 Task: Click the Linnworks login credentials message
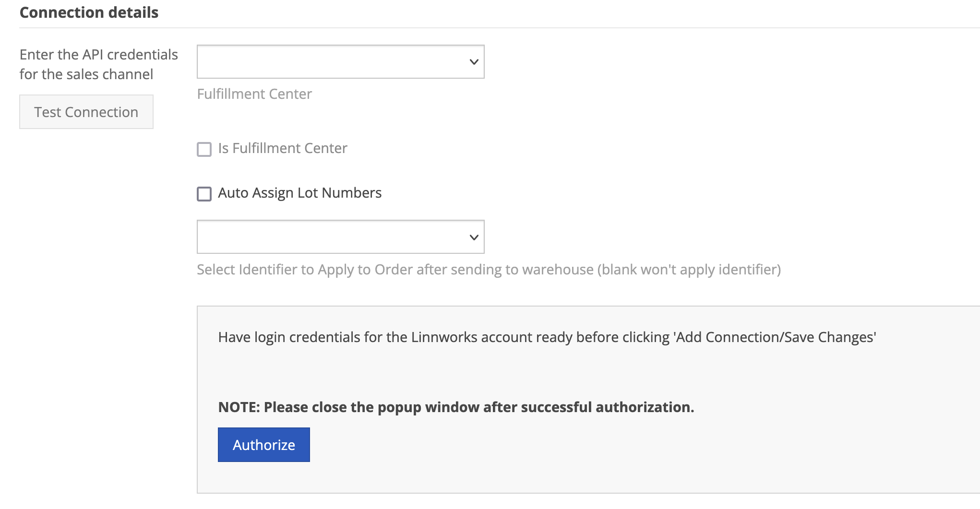point(547,337)
